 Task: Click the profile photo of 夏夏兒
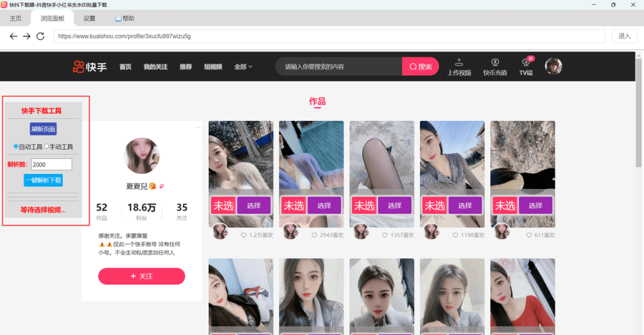point(142,156)
